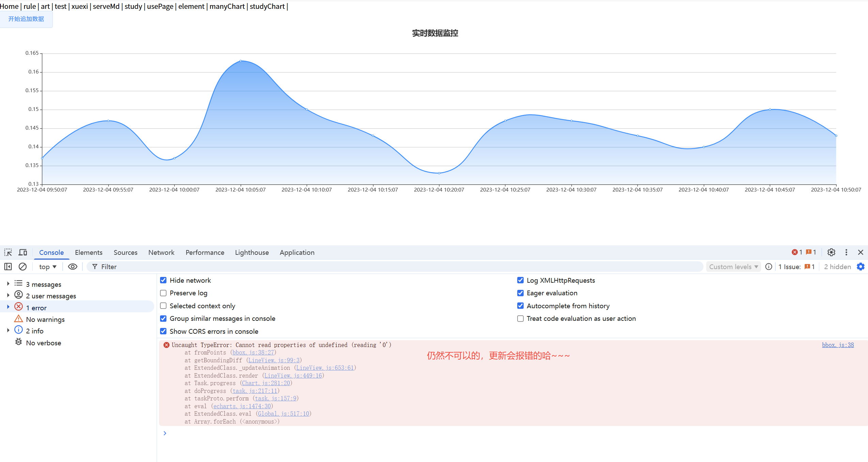Click the inspect element picker icon
The width and height of the screenshot is (868, 462).
click(x=8, y=252)
